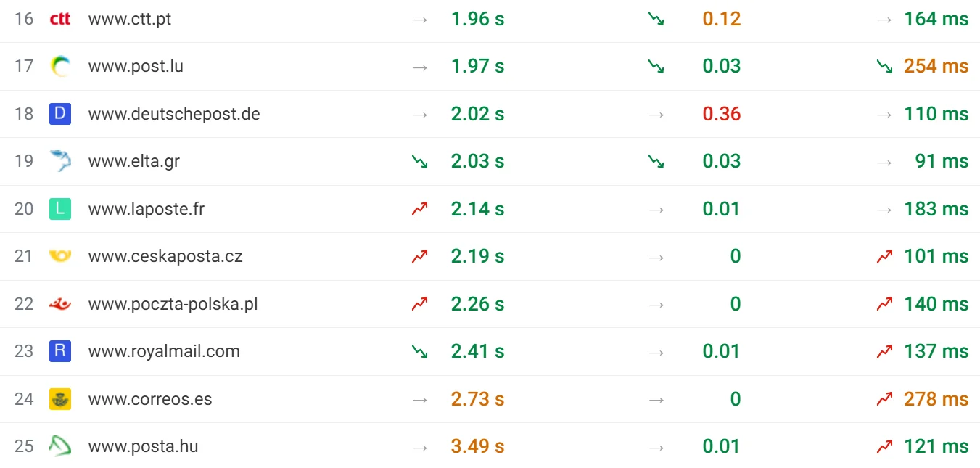Open the www.ctt.pt link
Screen dimensions: 980x468
point(130,19)
